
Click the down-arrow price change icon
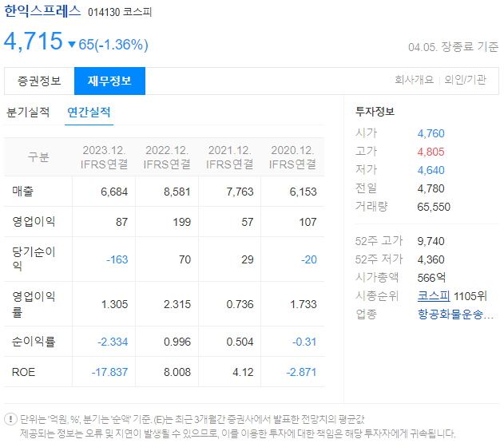click(x=72, y=45)
